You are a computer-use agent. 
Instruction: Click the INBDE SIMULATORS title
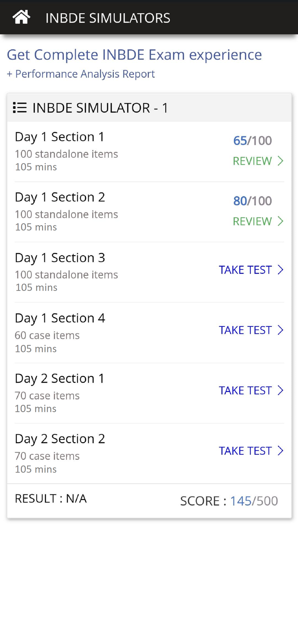point(108,18)
